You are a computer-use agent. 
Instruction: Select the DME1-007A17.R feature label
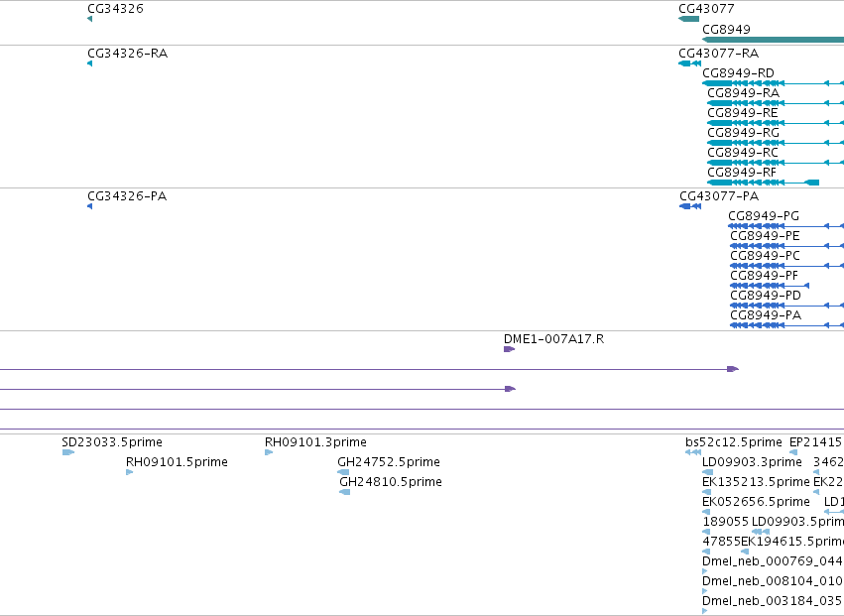click(553, 339)
